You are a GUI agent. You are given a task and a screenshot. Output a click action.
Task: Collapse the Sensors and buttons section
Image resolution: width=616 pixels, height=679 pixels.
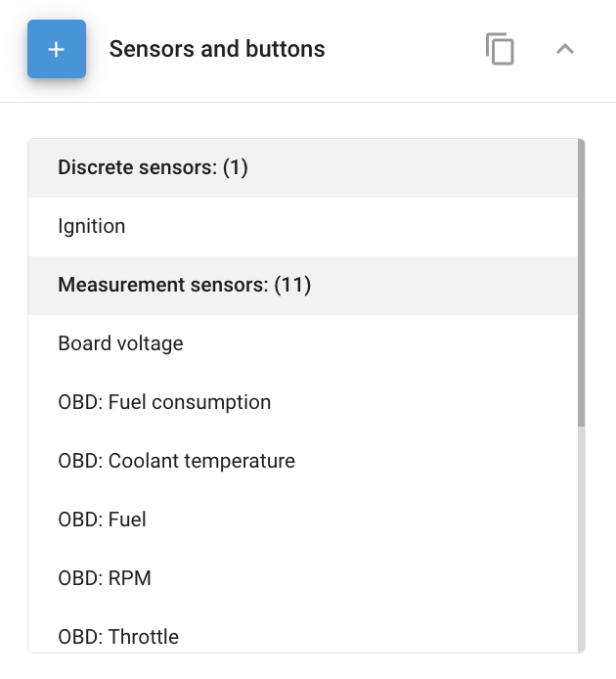[x=564, y=49]
